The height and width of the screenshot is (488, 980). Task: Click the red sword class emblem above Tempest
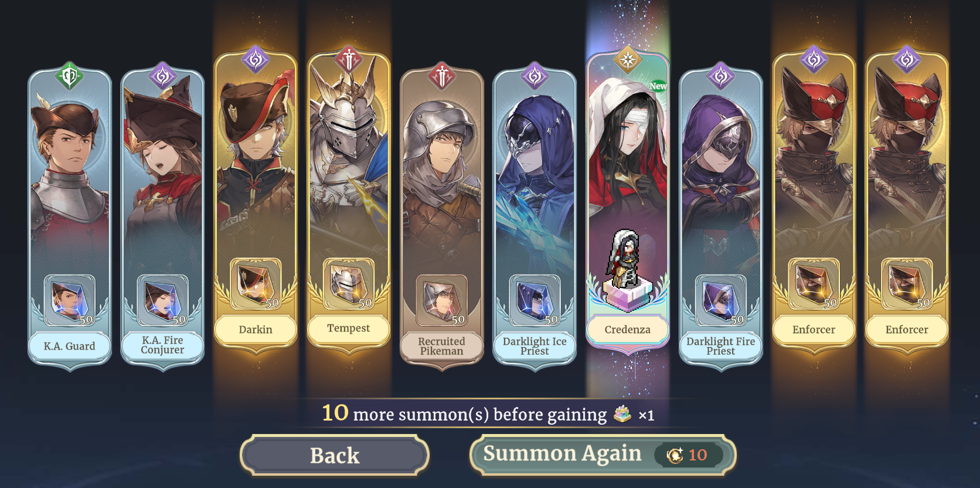click(349, 59)
